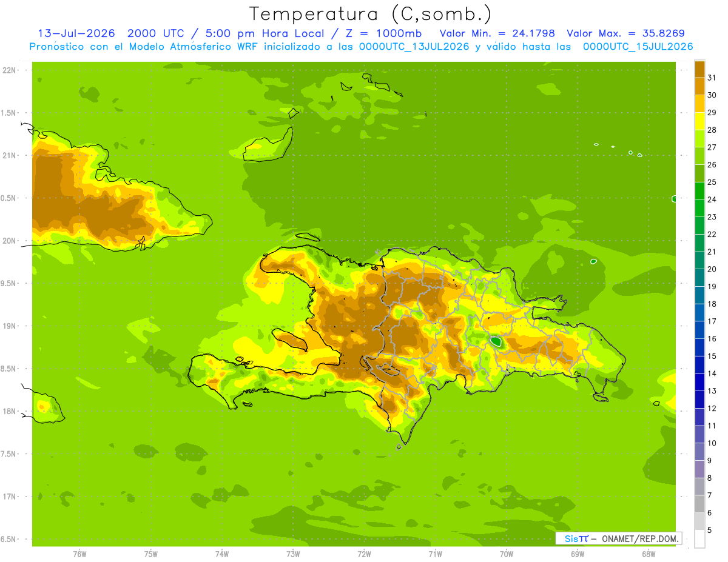The height and width of the screenshot is (562, 728).
Task: Click the legend value 25
Action: (712, 182)
